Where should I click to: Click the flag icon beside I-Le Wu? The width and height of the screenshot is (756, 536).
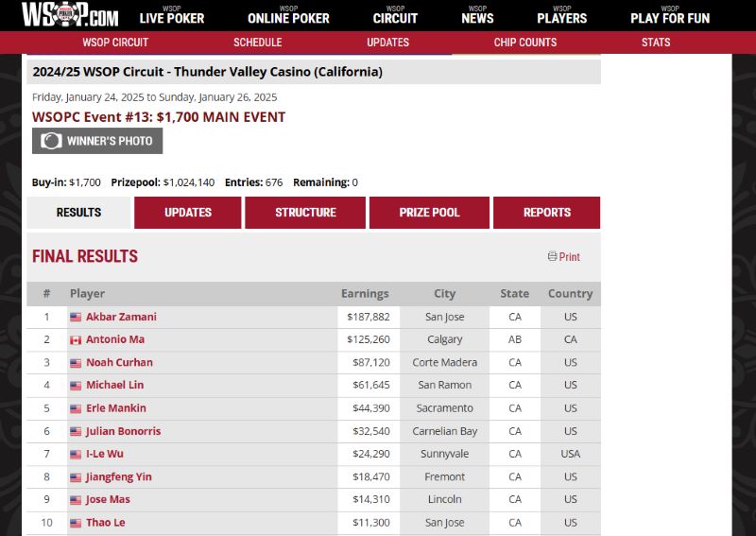[x=76, y=455]
